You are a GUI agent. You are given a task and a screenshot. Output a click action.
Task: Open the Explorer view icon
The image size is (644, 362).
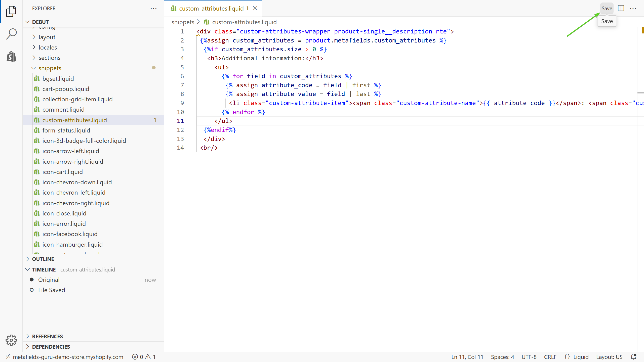click(x=11, y=11)
